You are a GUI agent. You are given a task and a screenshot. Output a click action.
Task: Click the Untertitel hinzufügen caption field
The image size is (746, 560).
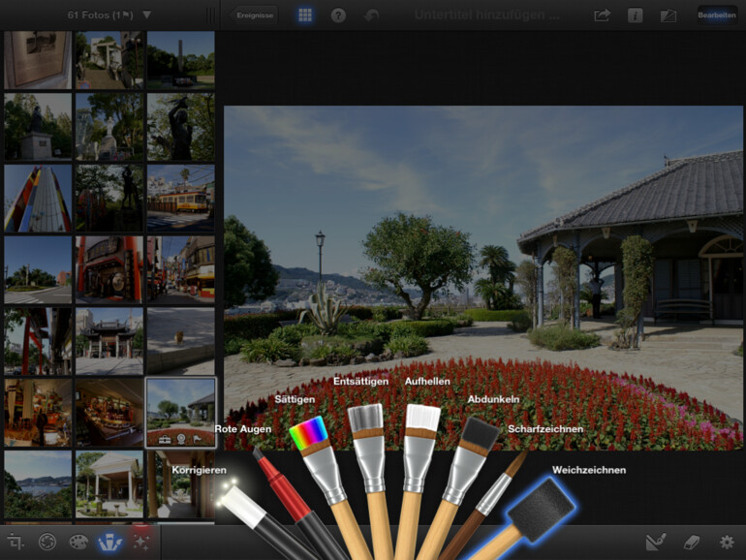coord(486,16)
